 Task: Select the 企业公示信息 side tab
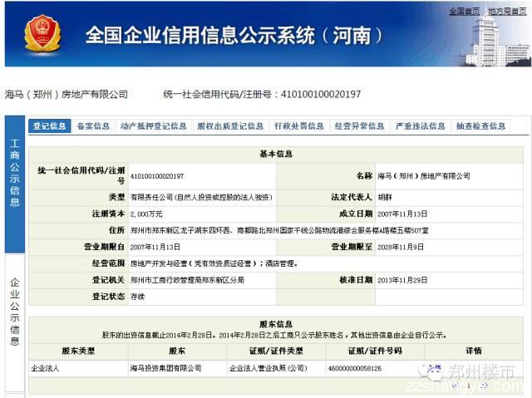[15, 322]
